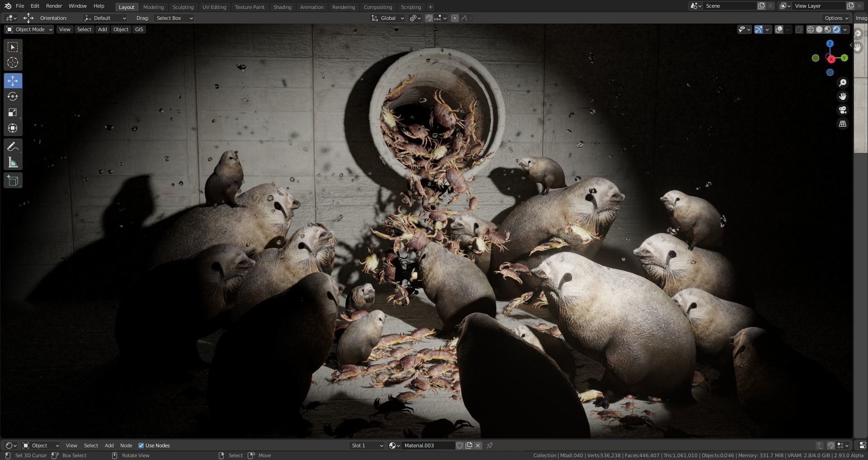Select the Measure tool
Screen dimensions: 868x460
click(13, 162)
